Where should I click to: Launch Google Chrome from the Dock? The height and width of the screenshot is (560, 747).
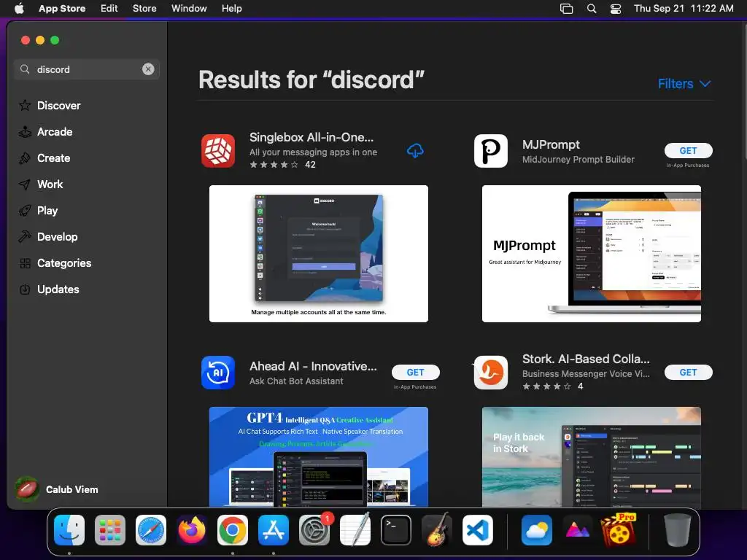(x=233, y=530)
